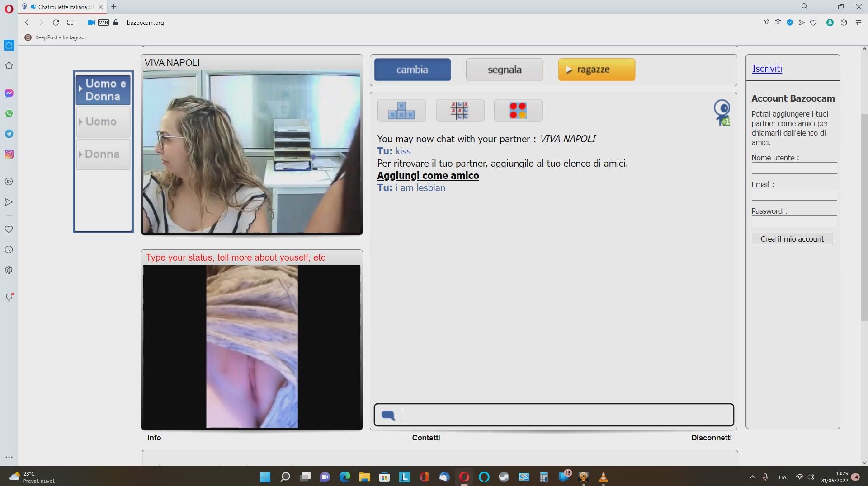Open the extensions cube icon

point(844,23)
